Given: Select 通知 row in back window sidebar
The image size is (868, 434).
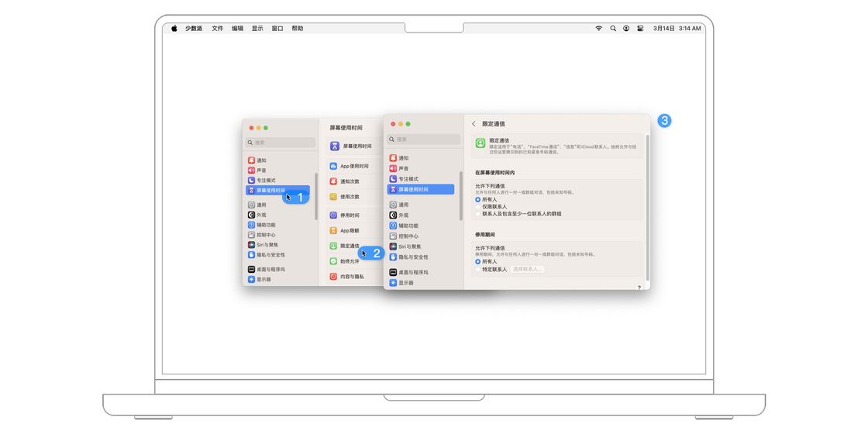Looking at the screenshot, I should pos(277,160).
